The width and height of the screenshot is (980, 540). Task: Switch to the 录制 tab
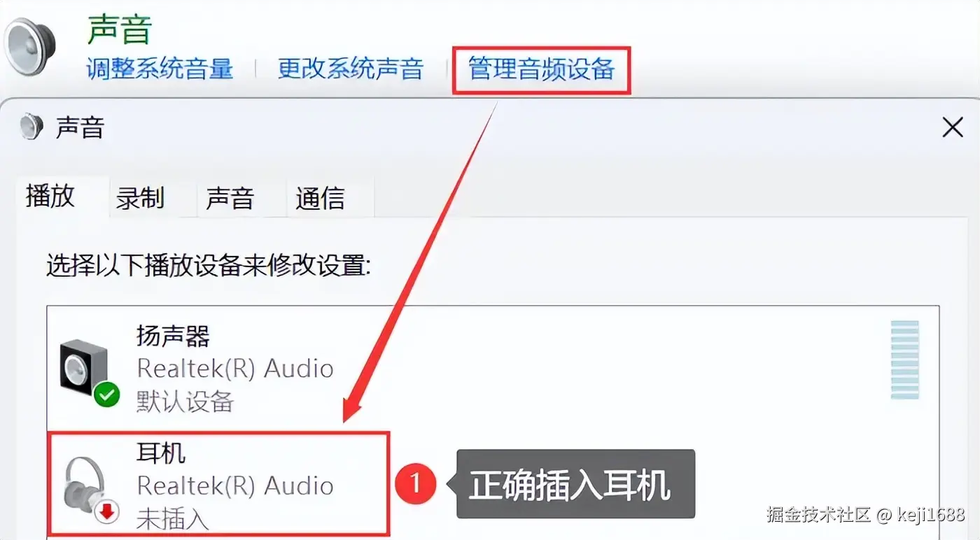140,198
